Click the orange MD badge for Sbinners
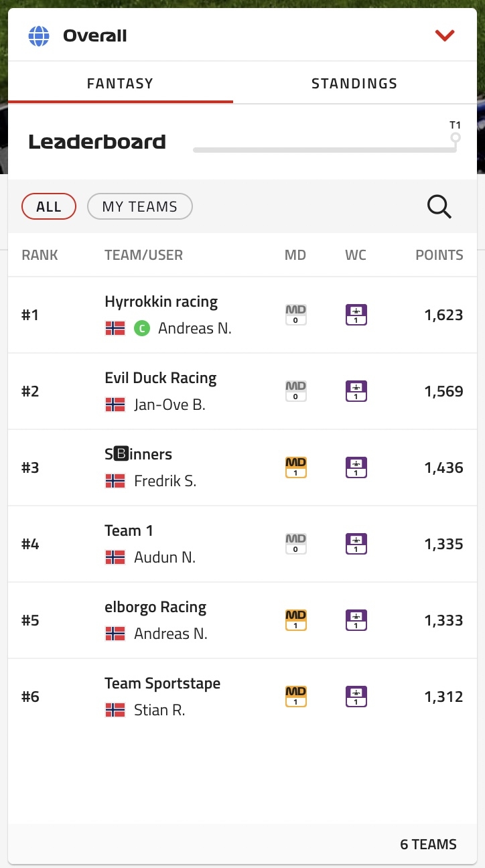Viewport: 485px width, 868px height. (296, 467)
